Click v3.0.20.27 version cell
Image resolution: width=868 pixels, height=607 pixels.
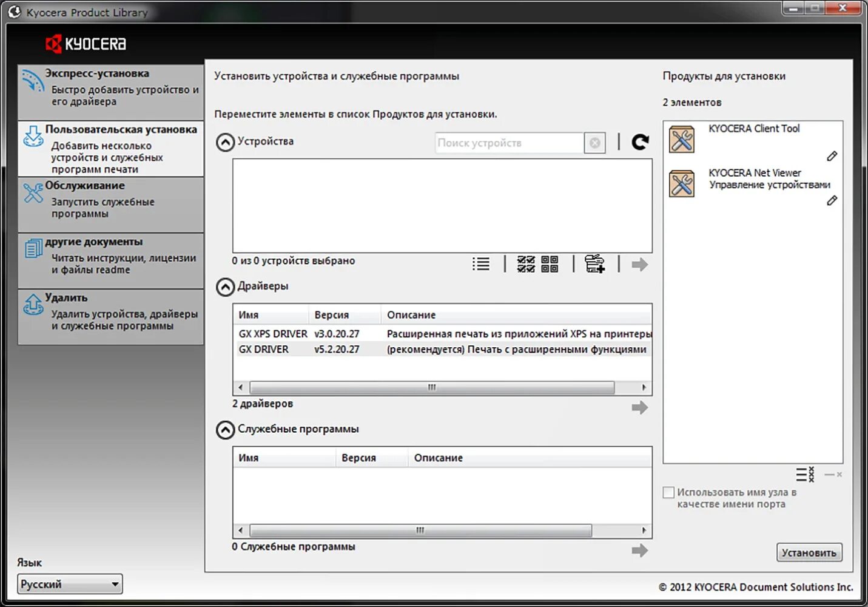tap(337, 334)
